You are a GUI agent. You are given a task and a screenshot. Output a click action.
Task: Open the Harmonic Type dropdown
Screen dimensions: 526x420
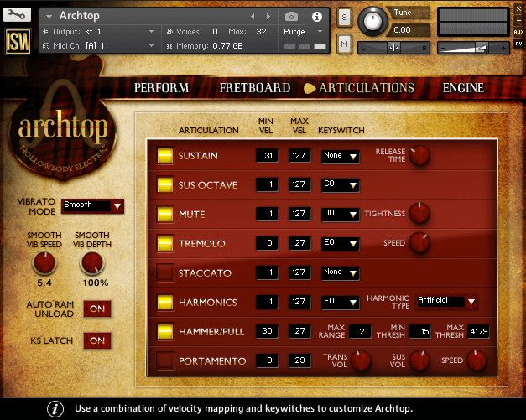[x=446, y=301]
